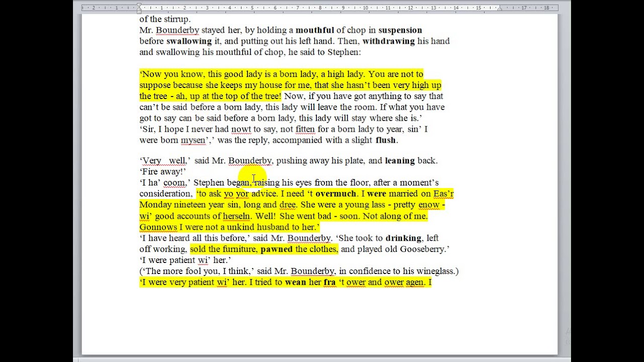This screenshot has width=644, height=362.
Task: Click the underlined word 'Gonnows'
Action: (x=158, y=227)
